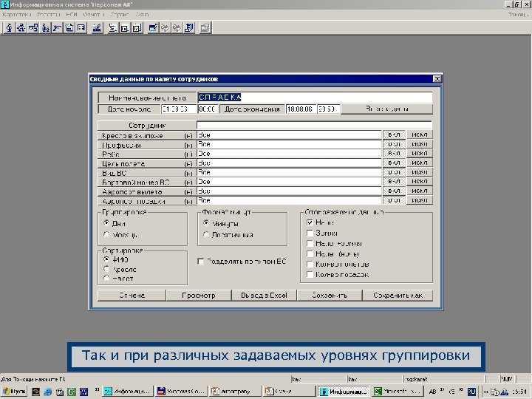This screenshot has width=532, height=399.
Task: Click the two-people toolbar icon
Action: (x=45, y=28)
